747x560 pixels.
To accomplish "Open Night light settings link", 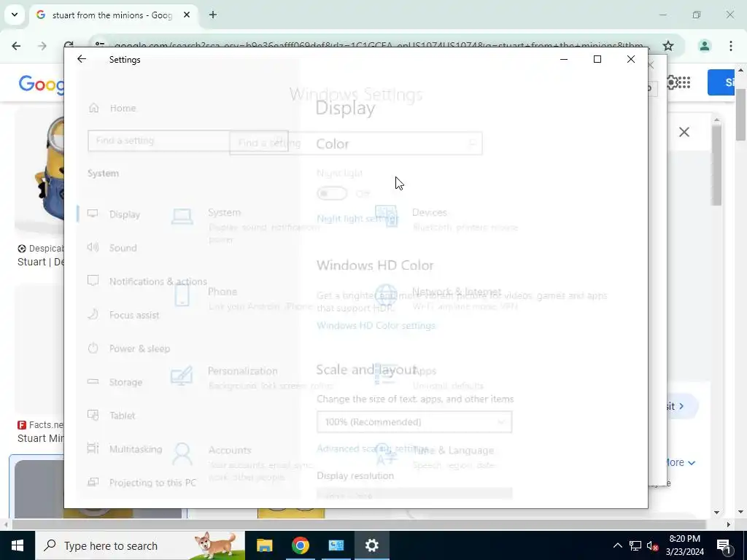I will pos(357,219).
